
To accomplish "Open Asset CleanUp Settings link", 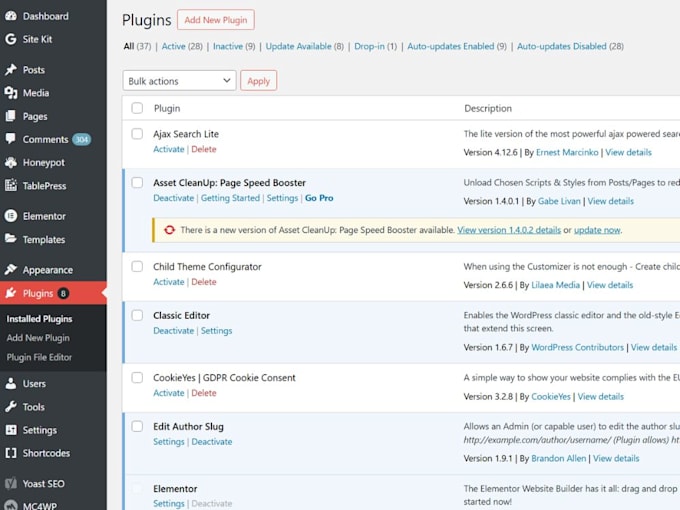I will click(x=282, y=198).
